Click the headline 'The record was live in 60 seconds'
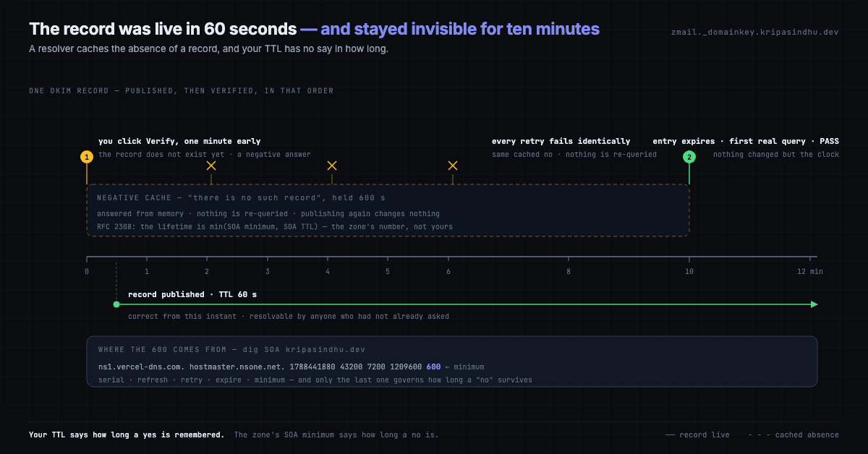Screen dimensions: 868x454 pos(163,29)
